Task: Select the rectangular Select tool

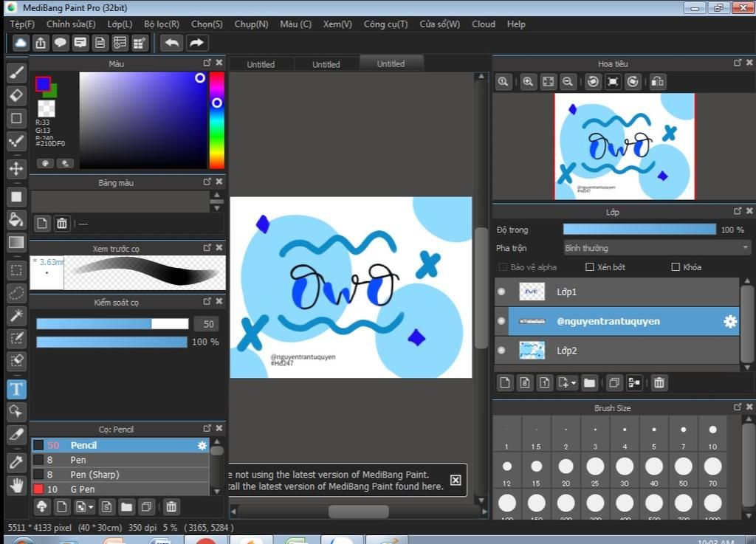Action: point(16,270)
